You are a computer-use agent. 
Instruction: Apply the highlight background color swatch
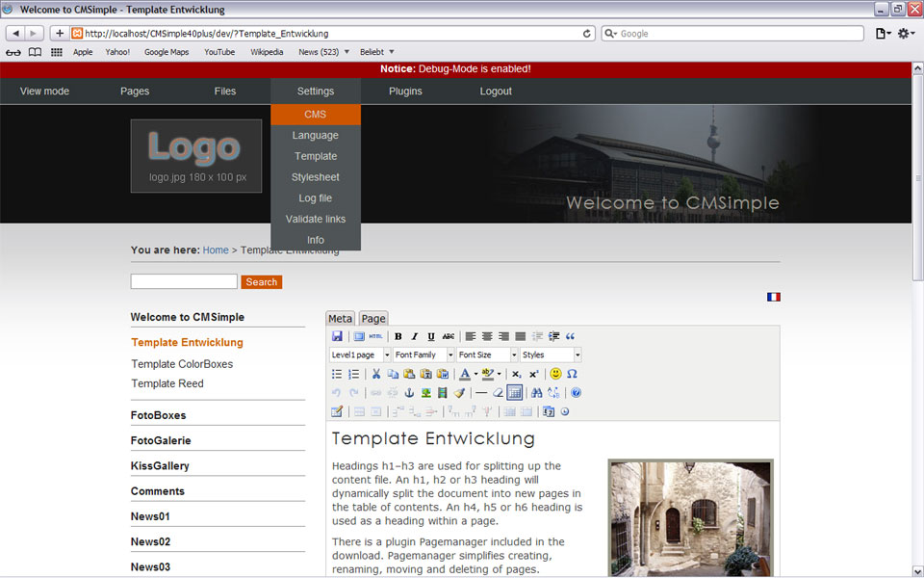coord(488,374)
